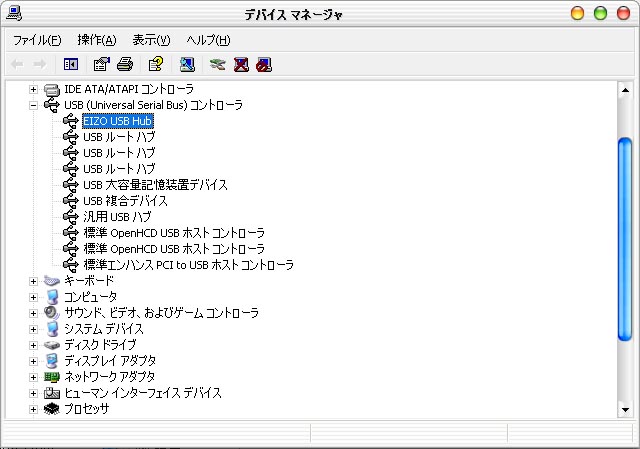Viewport: 640px width, 449px height.
Task: Maximize window with the green button
Action: click(600, 13)
